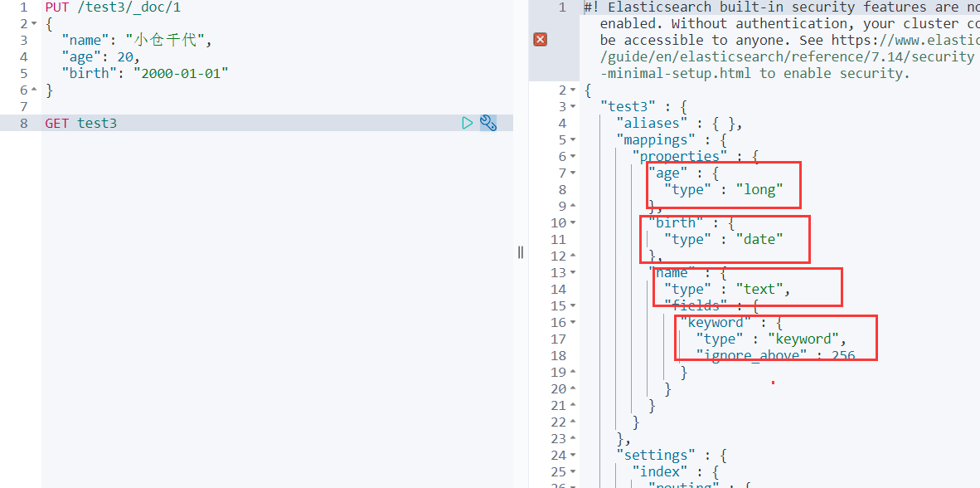Viewport: 980px width, 488px height.
Task: Collapse the request body at editor line 2
Action: [34, 24]
